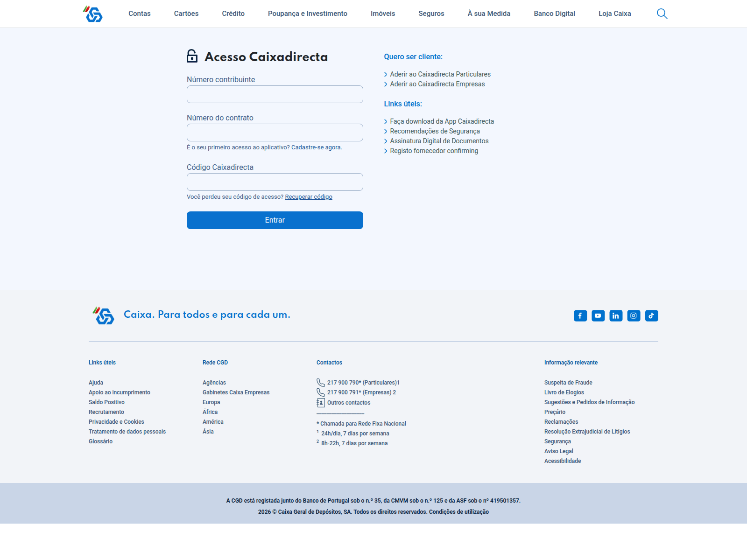Click the contact book icon by Outros contactos
This screenshot has height=560, width=747.
coord(321,403)
